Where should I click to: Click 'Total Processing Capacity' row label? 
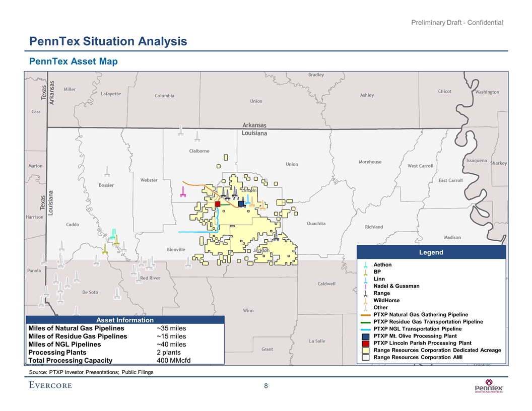click(x=70, y=361)
